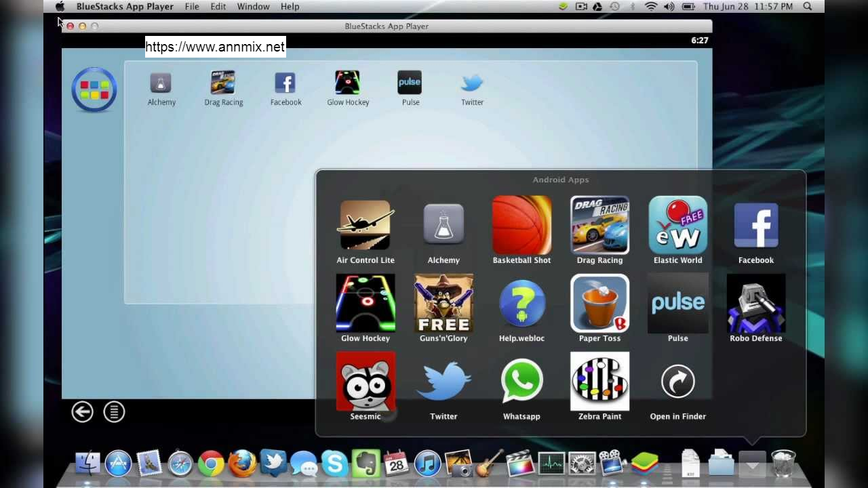Open Final Cut Pro from the Dock

(520, 464)
